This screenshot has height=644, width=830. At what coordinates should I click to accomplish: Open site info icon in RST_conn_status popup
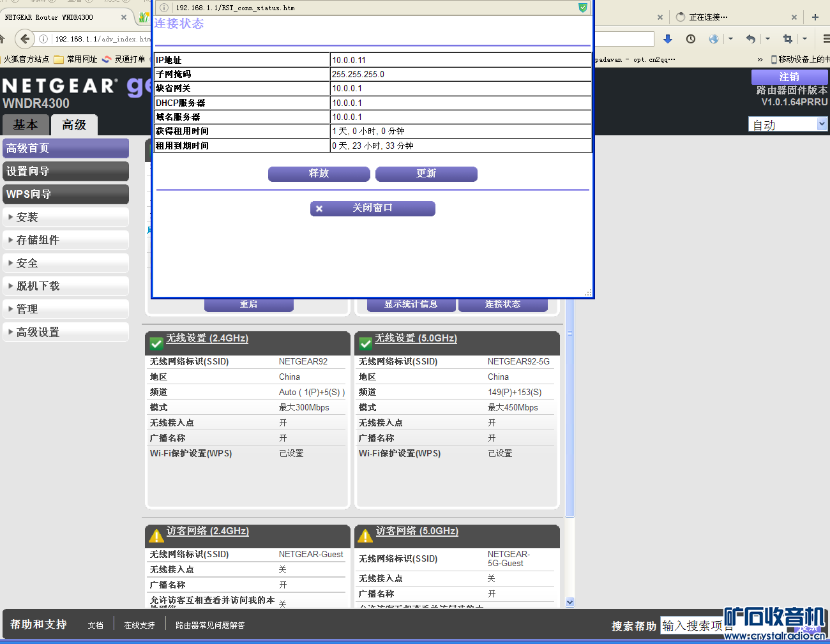point(164,8)
